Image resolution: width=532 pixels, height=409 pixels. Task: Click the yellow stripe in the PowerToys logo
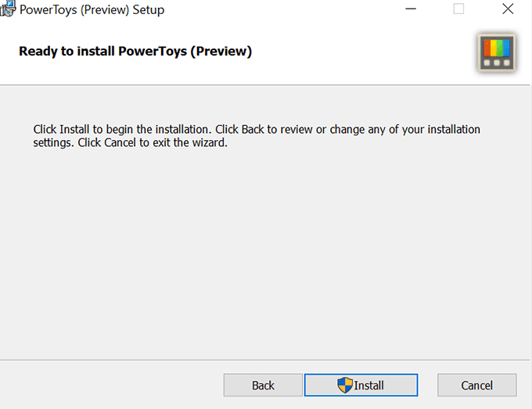point(493,49)
